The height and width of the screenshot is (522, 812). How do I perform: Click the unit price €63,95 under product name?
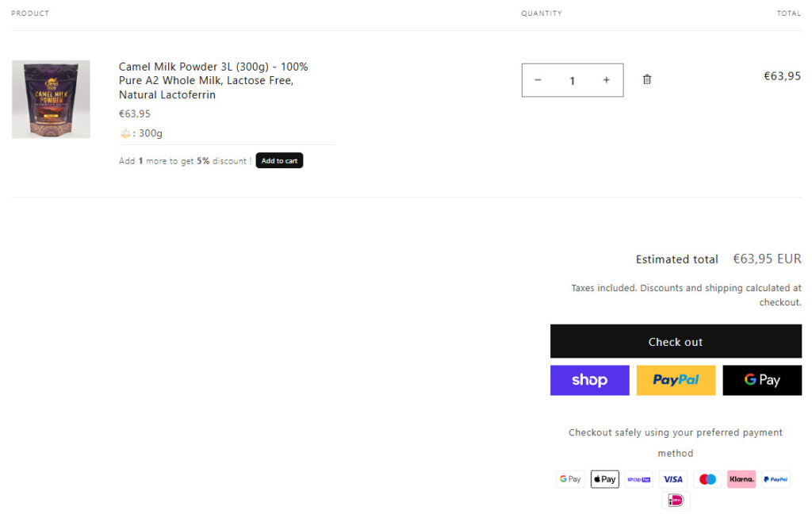(x=135, y=113)
